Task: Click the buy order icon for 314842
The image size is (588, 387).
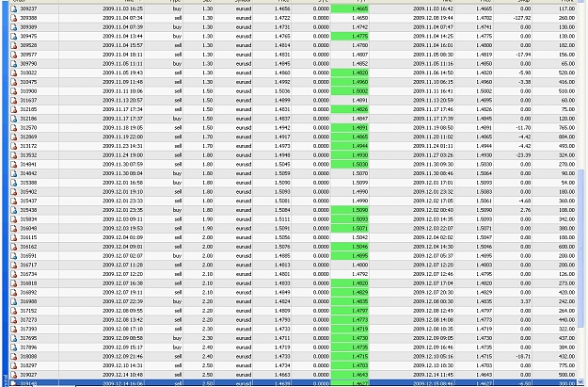Action: 13,173
